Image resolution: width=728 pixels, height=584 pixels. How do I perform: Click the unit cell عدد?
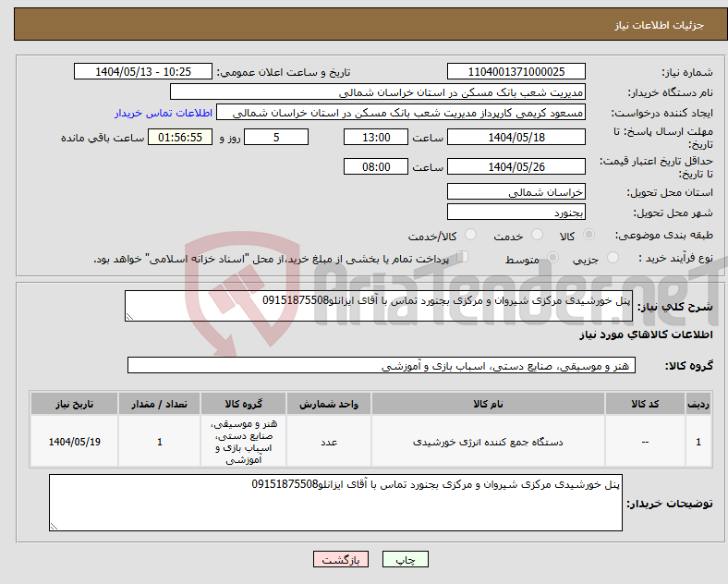pos(329,442)
